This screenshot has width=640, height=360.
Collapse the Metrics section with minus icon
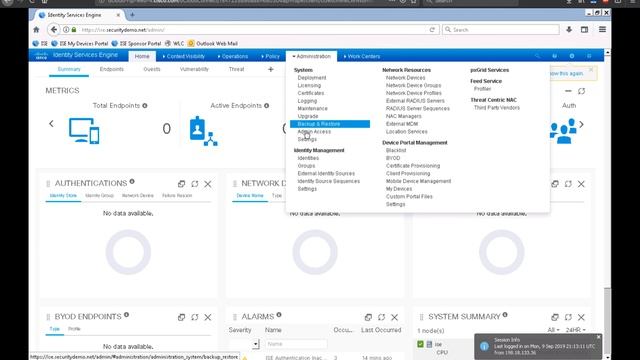click(x=568, y=91)
